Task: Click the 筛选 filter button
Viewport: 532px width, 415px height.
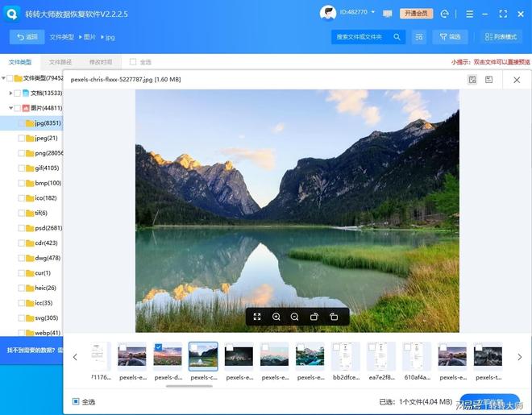Action: pyautogui.click(x=450, y=36)
